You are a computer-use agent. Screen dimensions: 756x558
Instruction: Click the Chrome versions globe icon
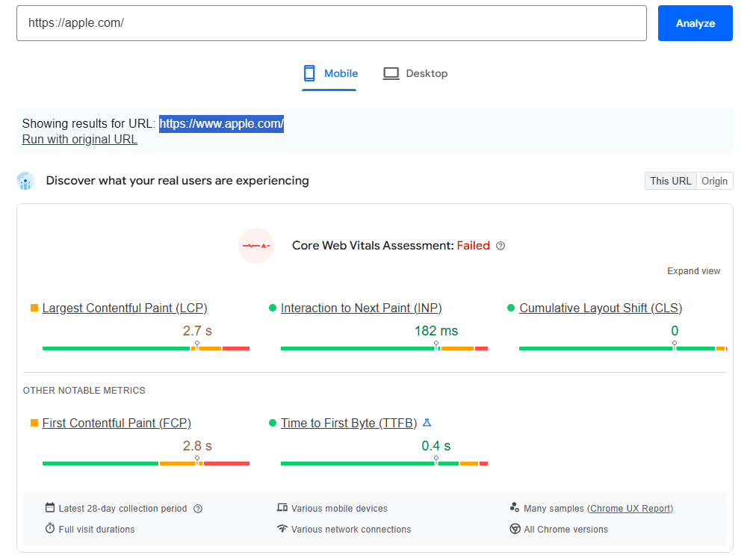click(514, 529)
